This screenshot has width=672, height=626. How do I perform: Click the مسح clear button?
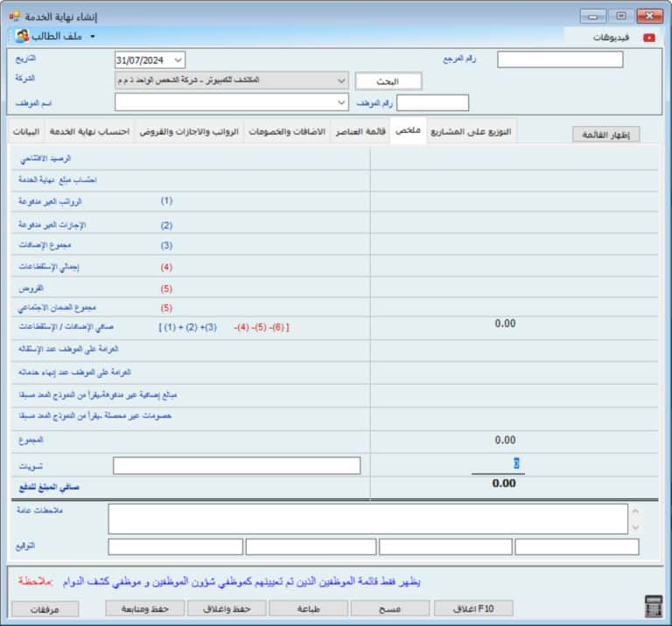(390, 609)
